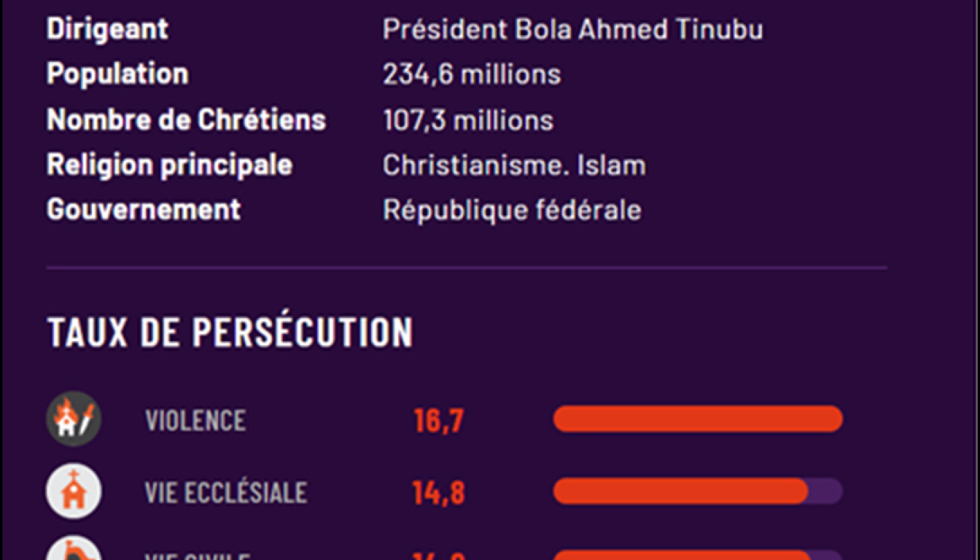Click the VIE ECCLÉSIALE label
Image resolution: width=980 pixels, height=560 pixels.
click(x=226, y=493)
